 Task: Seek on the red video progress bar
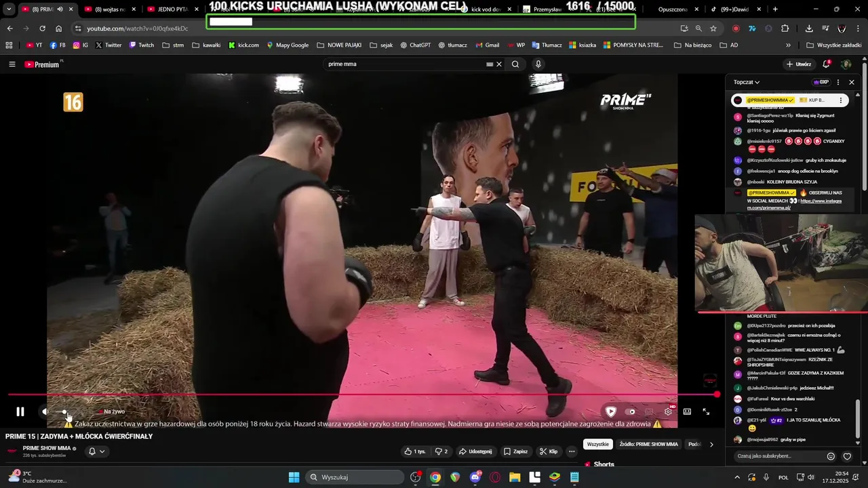362,394
